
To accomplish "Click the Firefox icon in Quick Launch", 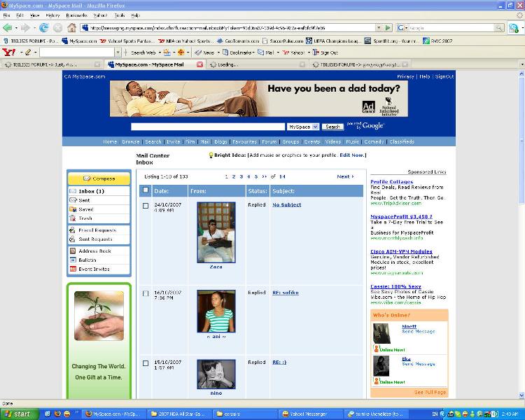I will click(57, 414).
